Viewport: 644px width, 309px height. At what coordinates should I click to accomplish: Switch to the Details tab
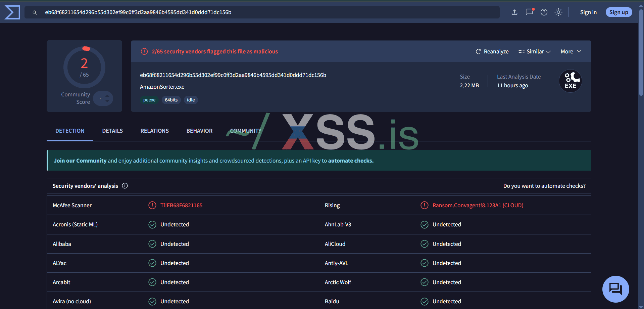112,131
